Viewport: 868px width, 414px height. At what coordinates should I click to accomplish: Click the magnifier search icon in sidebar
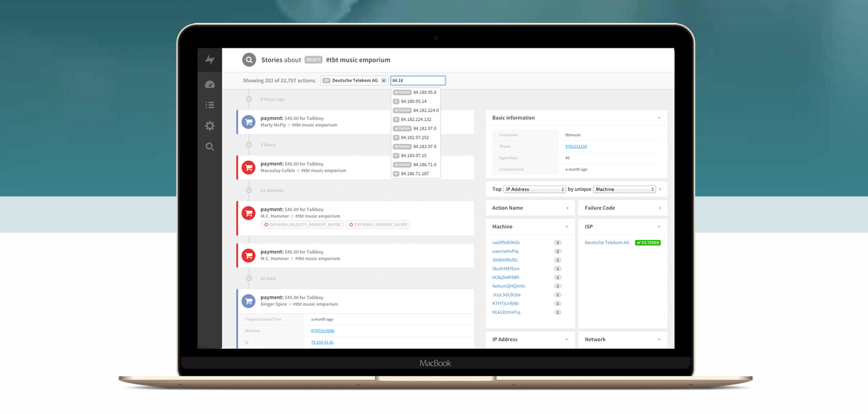click(x=210, y=147)
